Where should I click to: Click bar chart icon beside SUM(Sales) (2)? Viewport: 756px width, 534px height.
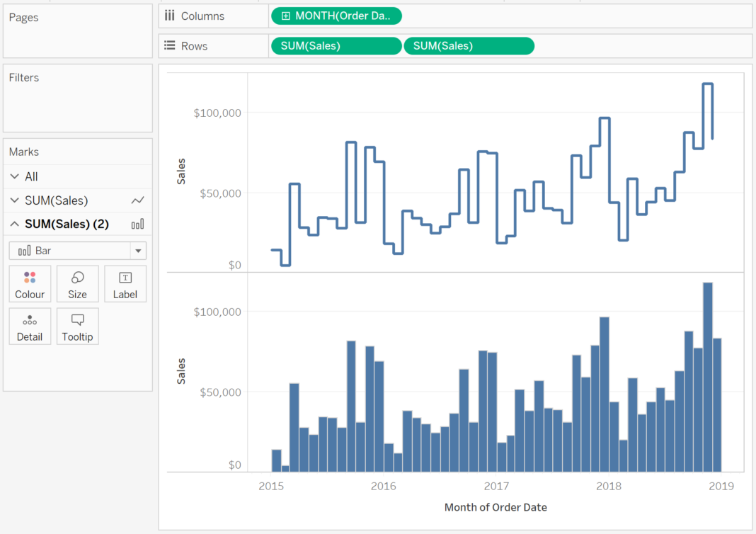pyautogui.click(x=138, y=224)
